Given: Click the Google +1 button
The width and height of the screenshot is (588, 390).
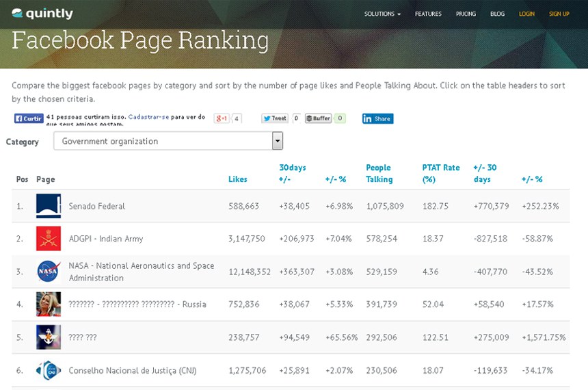Looking at the screenshot, I should (222, 118).
